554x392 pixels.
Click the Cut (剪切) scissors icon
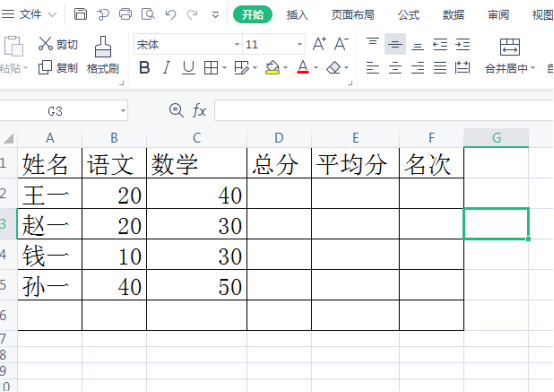45,43
